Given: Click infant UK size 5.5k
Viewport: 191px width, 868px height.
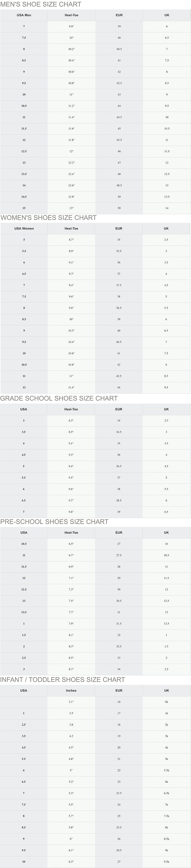Looking at the screenshot, I should click(166, 770).
